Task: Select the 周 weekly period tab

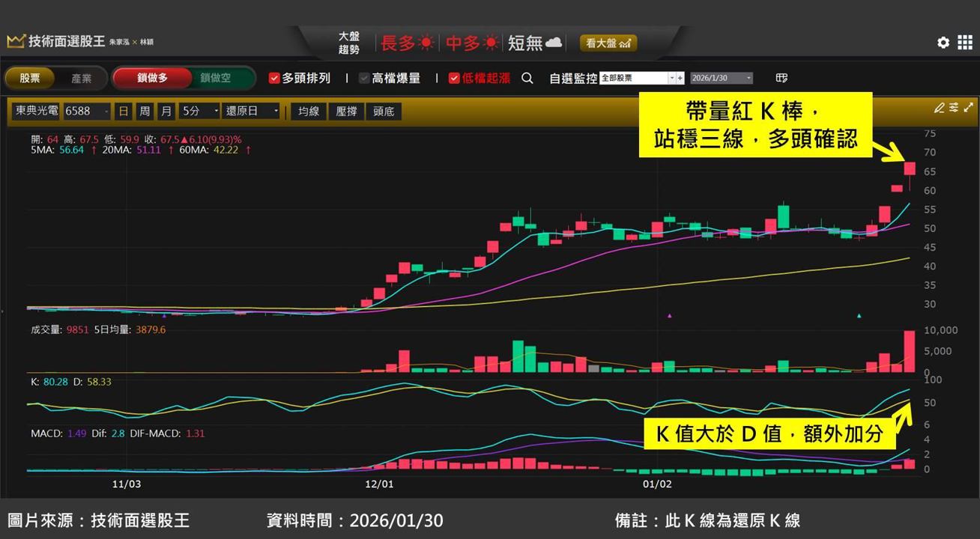Action: click(145, 111)
